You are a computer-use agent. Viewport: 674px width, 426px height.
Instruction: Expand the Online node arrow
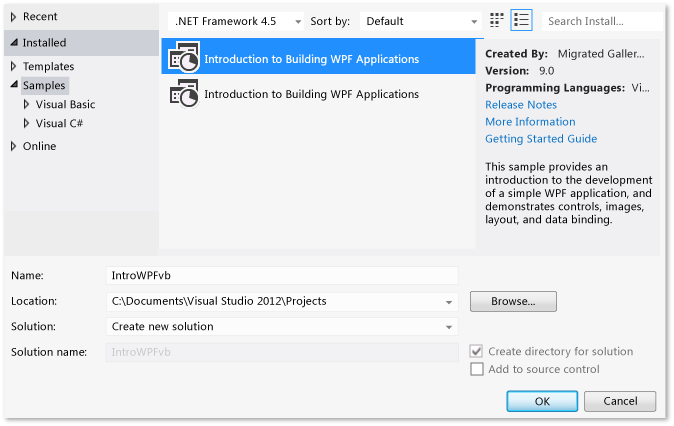pyautogui.click(x=13, y=146)
